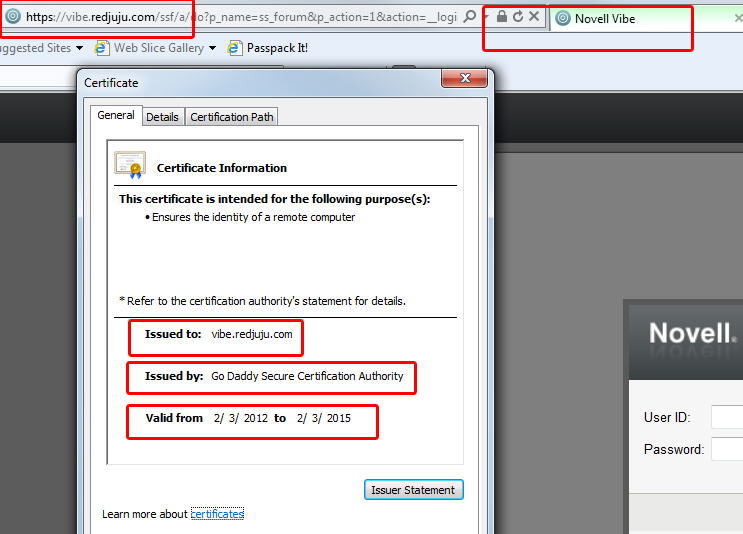
Task: Click the Issued to value vibe.redjuju.com
Action: click(x=252, y=334)
